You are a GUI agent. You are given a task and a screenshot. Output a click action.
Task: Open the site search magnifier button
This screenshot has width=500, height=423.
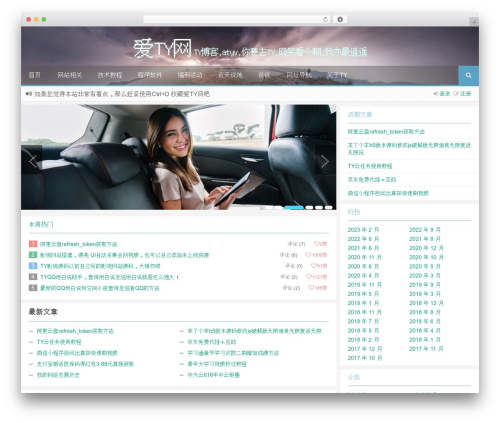click(x=468, y=75)
